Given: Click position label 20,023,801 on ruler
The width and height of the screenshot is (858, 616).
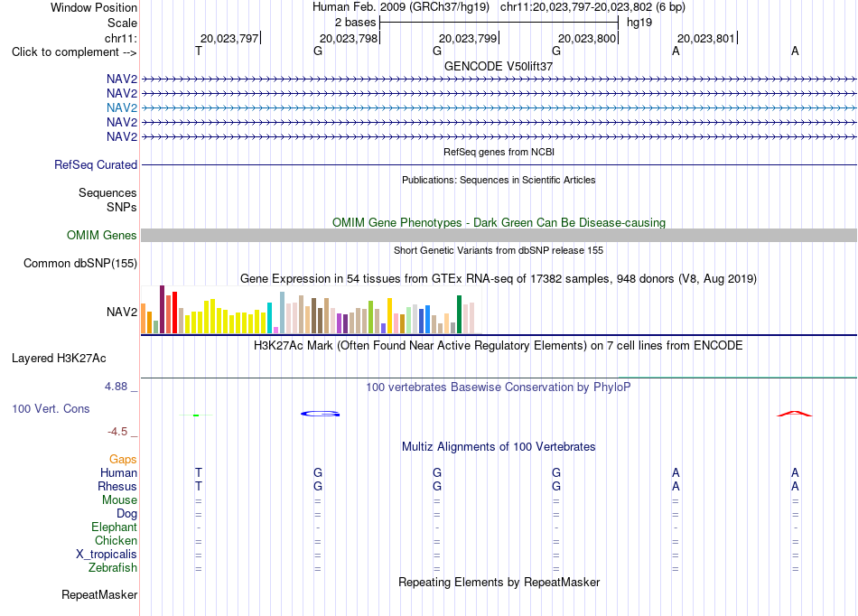Looking at the screenshot, I should 706,38.
